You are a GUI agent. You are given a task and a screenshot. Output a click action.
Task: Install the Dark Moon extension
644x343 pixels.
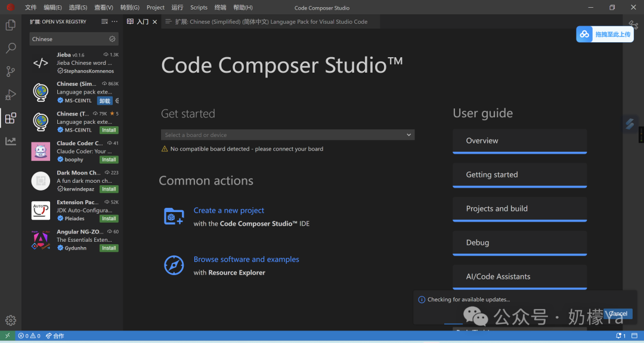(x=109, y=189)
